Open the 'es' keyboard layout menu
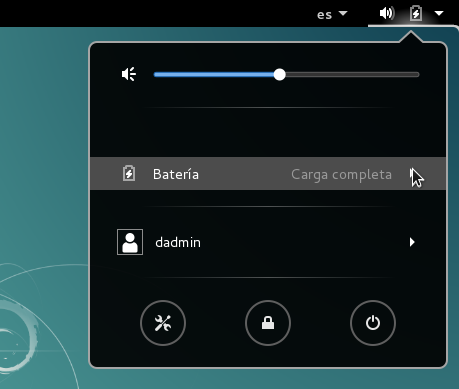Image resolution: width=459 pixels, height=389 pixels. coord(332,14)
